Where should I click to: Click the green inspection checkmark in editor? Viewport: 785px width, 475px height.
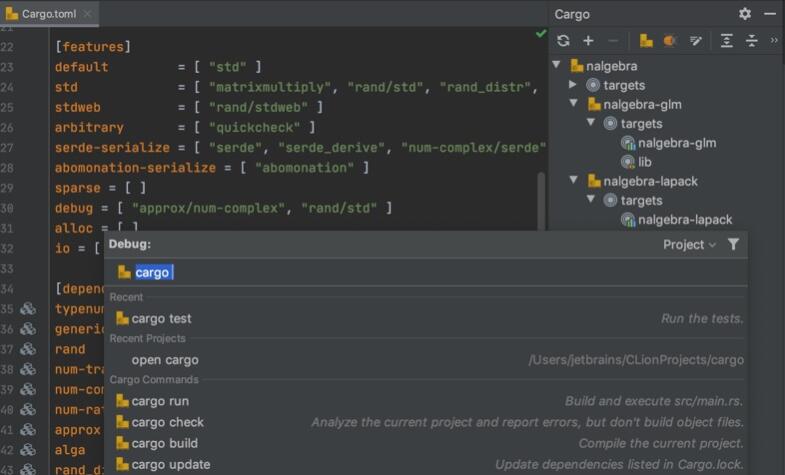click(541, 34)
